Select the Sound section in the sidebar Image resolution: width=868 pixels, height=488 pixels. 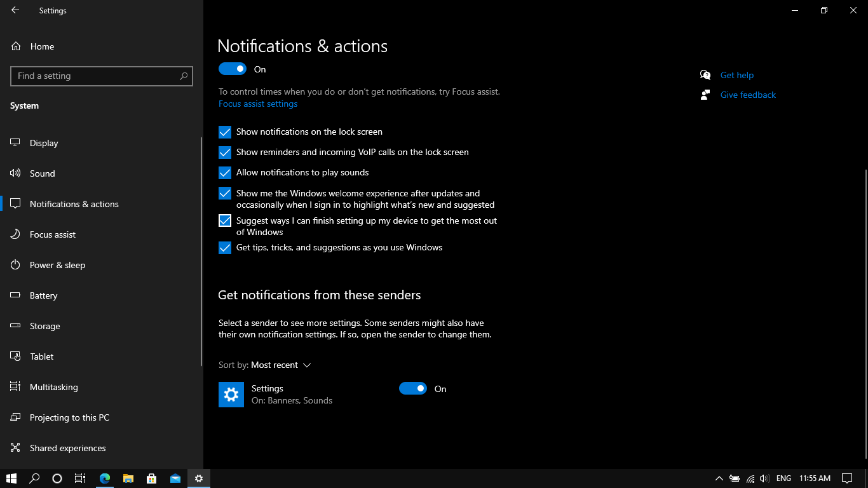[43, 173]
